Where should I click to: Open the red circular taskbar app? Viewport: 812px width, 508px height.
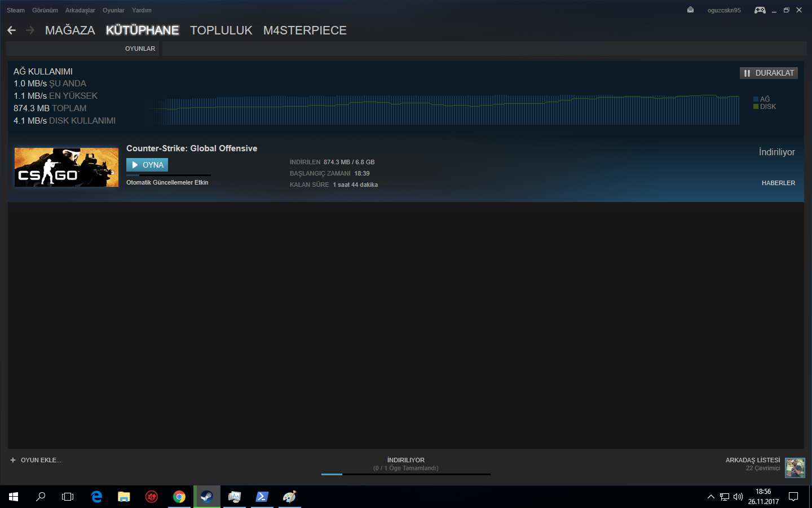(152, 497)
